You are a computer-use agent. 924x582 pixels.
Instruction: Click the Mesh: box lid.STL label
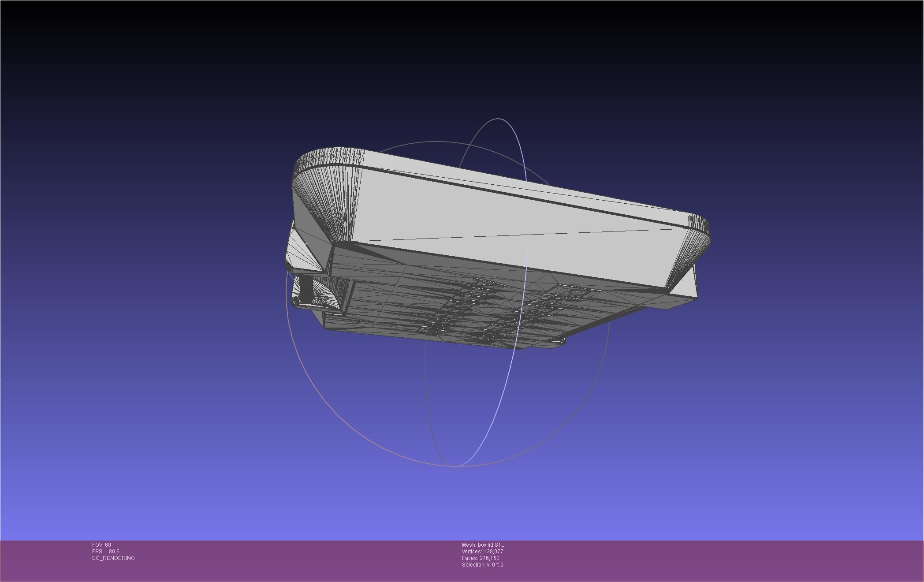(483, 545)
